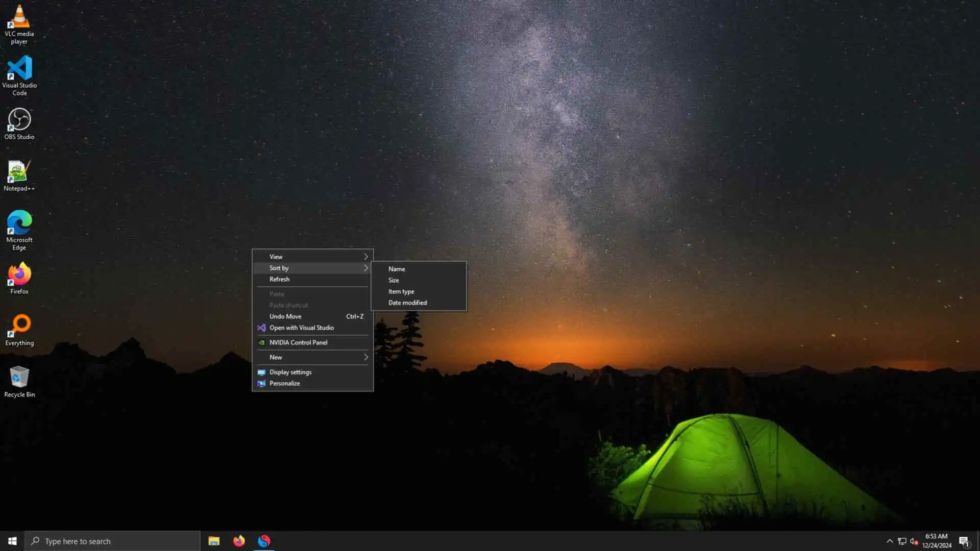The image size is (980, 551).
Task: Click Firefox icon in the taskbar
Action: (239, 541)
